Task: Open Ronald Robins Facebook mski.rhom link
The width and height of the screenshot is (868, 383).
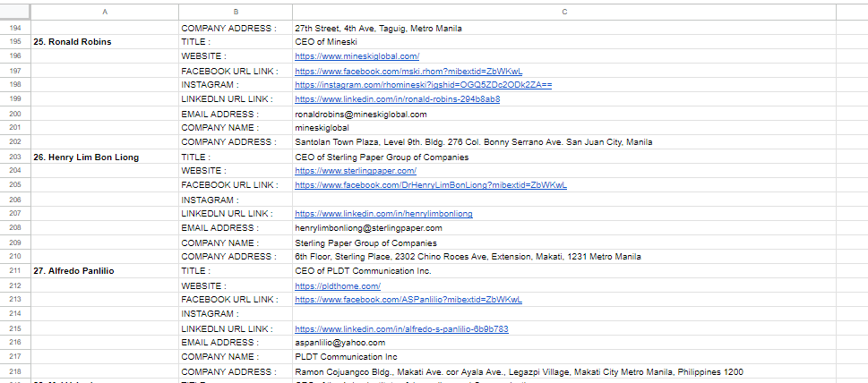Action: 408,71
